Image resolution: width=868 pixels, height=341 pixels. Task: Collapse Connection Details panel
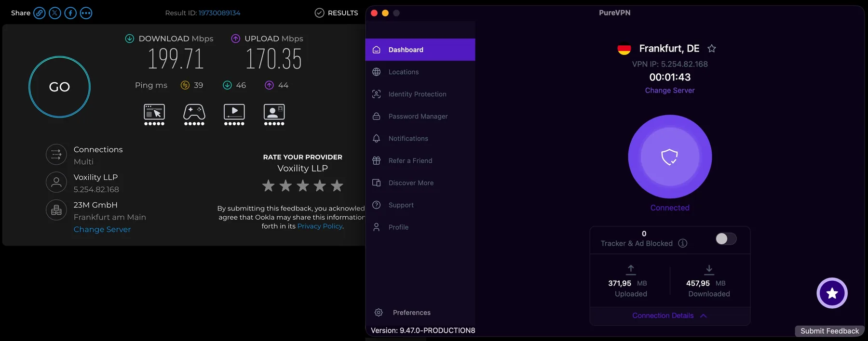tap(670, 315)
